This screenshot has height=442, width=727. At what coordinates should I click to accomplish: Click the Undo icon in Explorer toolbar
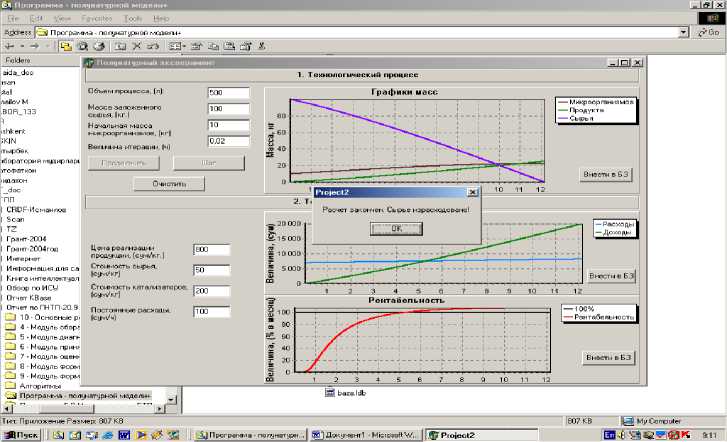[x=153, y=46]
